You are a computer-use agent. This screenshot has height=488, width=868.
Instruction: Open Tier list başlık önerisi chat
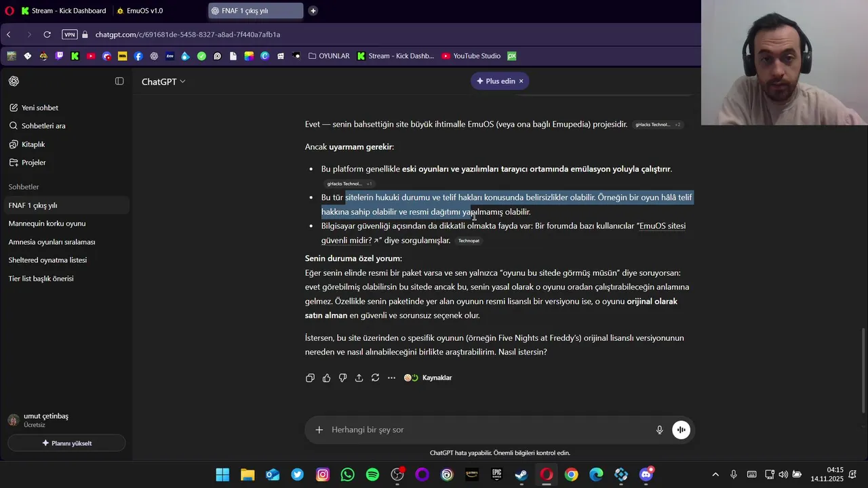tap(66, 279)
